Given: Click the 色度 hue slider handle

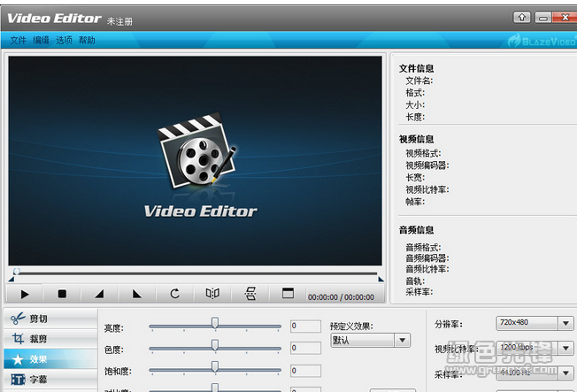Looking at the screenshot, I should 215,345.
